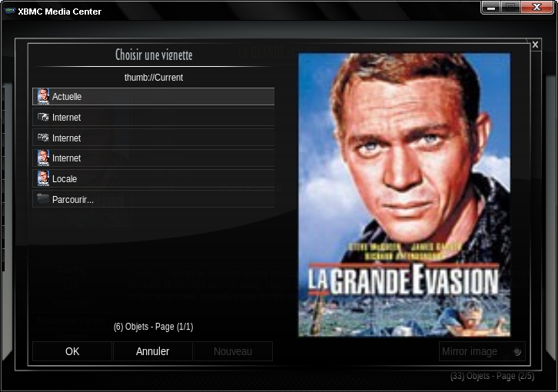The width and height of the screenshot is (558, 392).
Task: Select the Actuelle list entry
Action: coord(154,97)
